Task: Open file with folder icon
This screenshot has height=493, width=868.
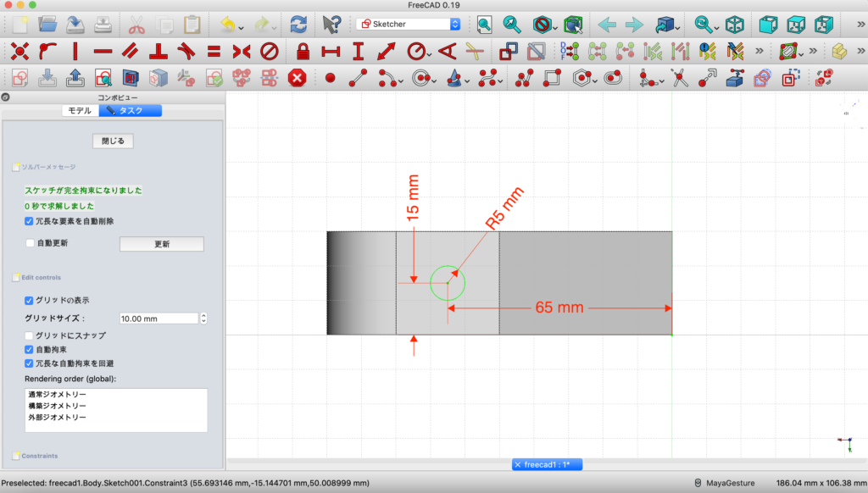Action: pos(47,25)
